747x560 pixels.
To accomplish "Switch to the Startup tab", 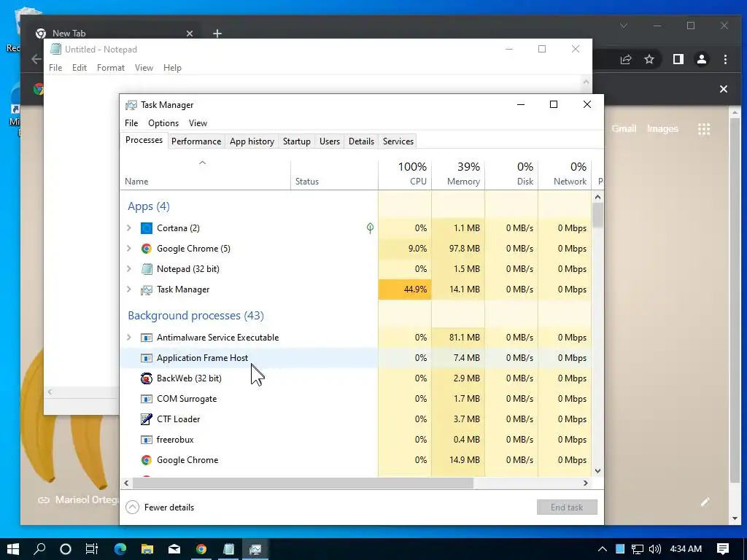I will point(296,141).
